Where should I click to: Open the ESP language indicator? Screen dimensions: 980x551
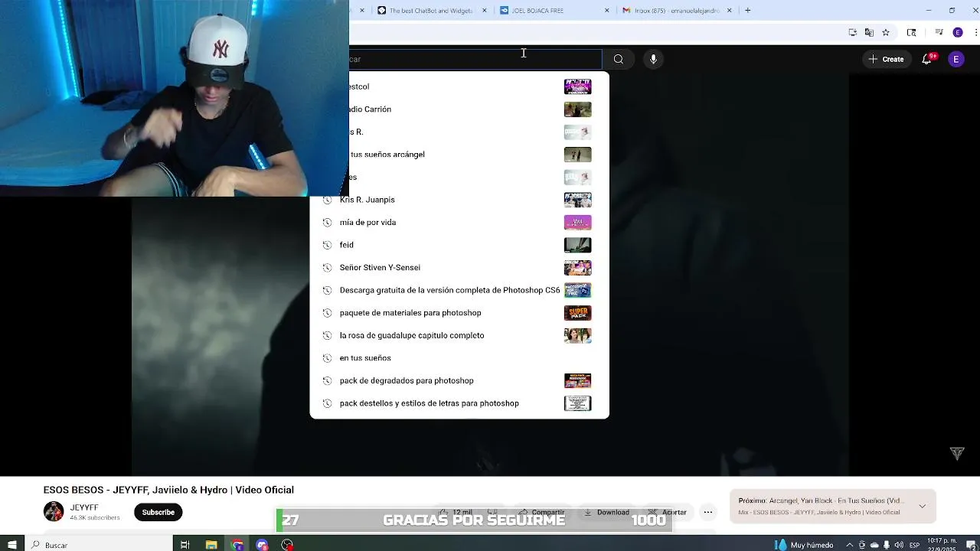click(914, 545)
